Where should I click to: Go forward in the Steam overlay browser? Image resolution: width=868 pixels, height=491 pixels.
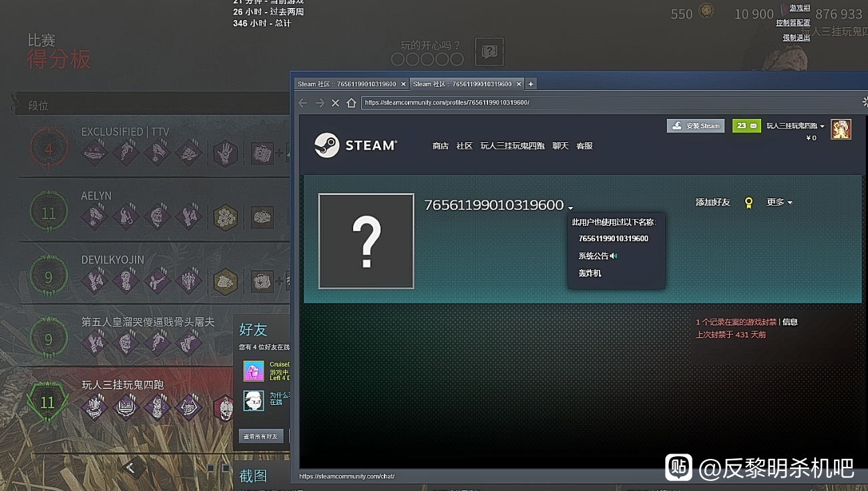319,103
